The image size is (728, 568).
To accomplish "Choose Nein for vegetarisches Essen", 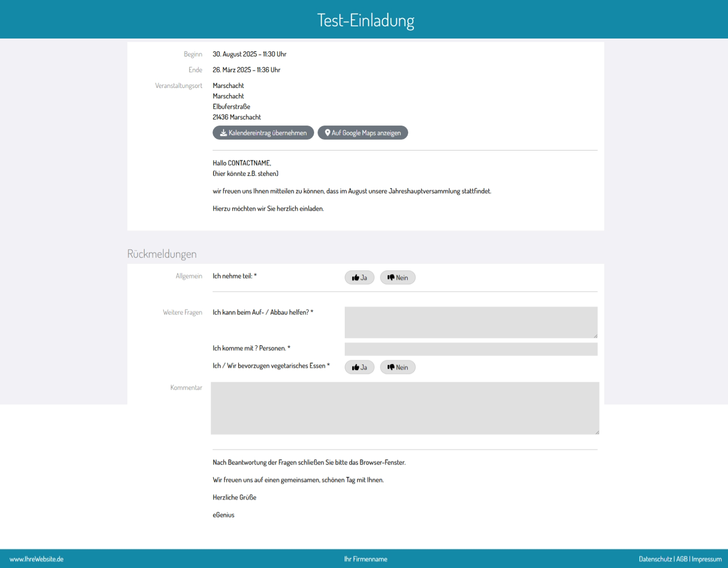I will (x=397, y=367).
